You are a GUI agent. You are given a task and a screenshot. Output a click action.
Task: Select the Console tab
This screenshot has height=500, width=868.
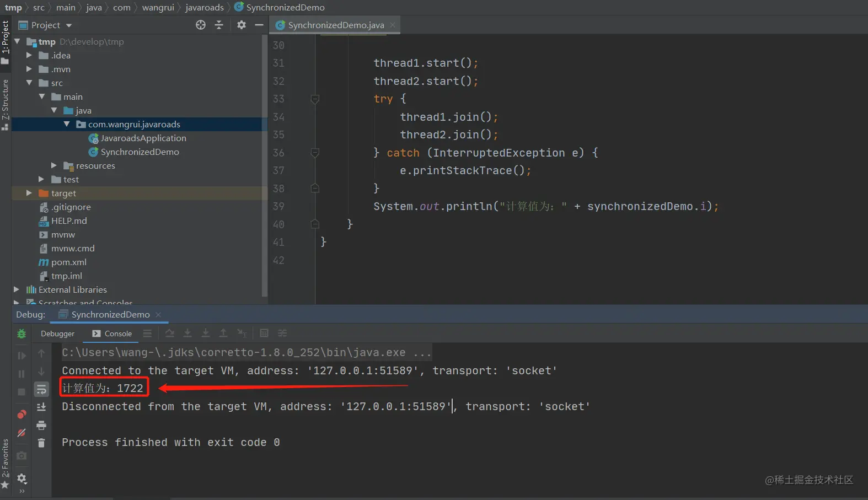point(112,334)
